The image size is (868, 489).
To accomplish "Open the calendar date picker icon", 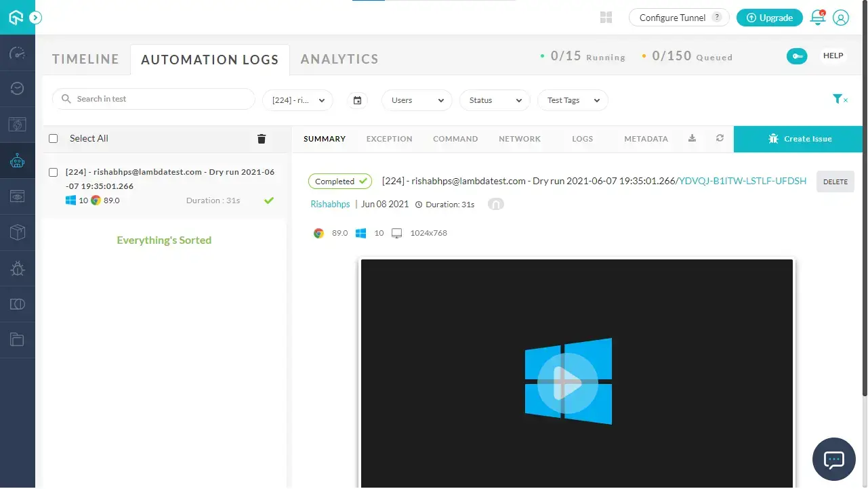I will pyautogui.click(x=358, y=100).
